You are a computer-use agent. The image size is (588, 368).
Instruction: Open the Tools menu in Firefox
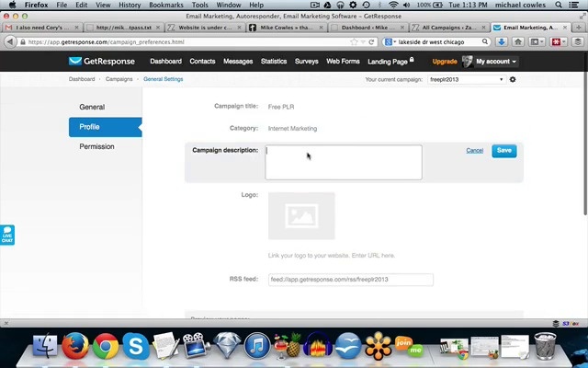200,5
